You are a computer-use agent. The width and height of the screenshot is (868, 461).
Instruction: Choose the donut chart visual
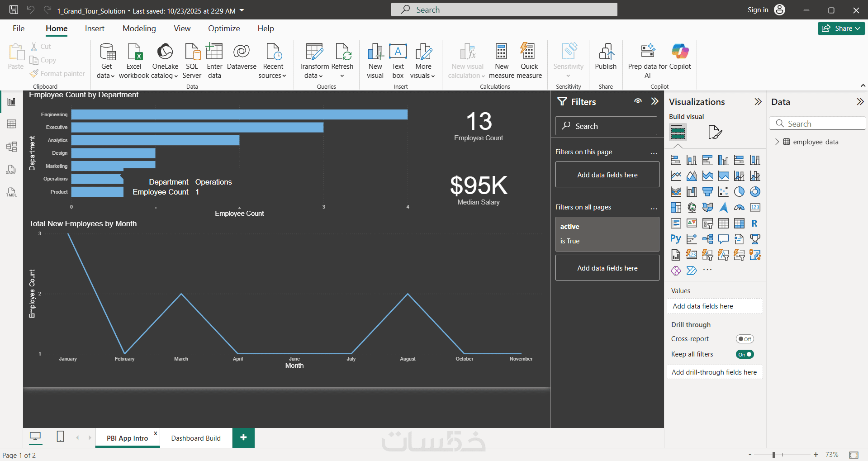click(755, 192)
